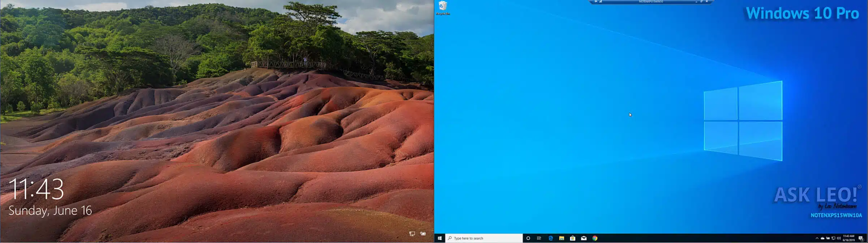Open the Windows Start menu
The height and width of the screenshot is (243, 868).
click(439, 238)
